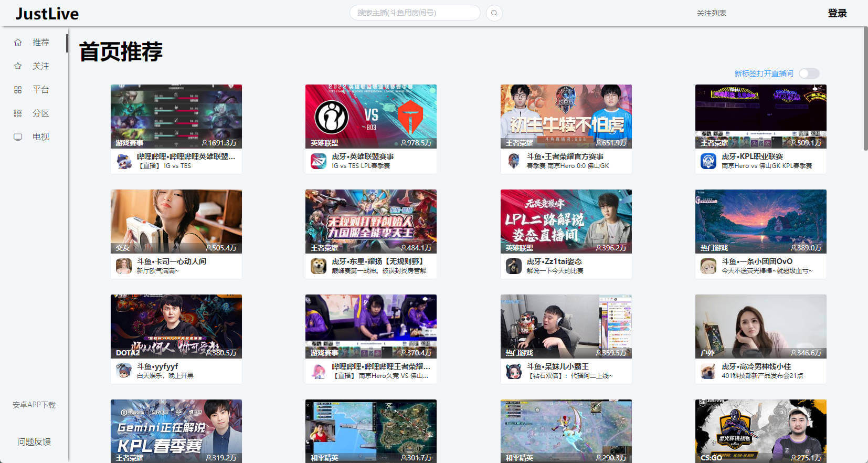Screen dimensions: 868x463
Task: Click the 登录 login button
Action: 837,13
